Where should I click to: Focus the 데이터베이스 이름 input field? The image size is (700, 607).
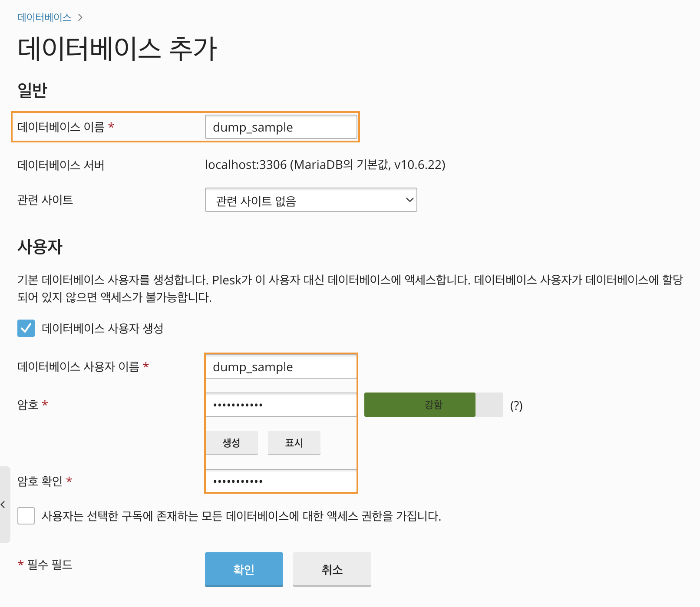pyautogui.click(x=281, y=127)
